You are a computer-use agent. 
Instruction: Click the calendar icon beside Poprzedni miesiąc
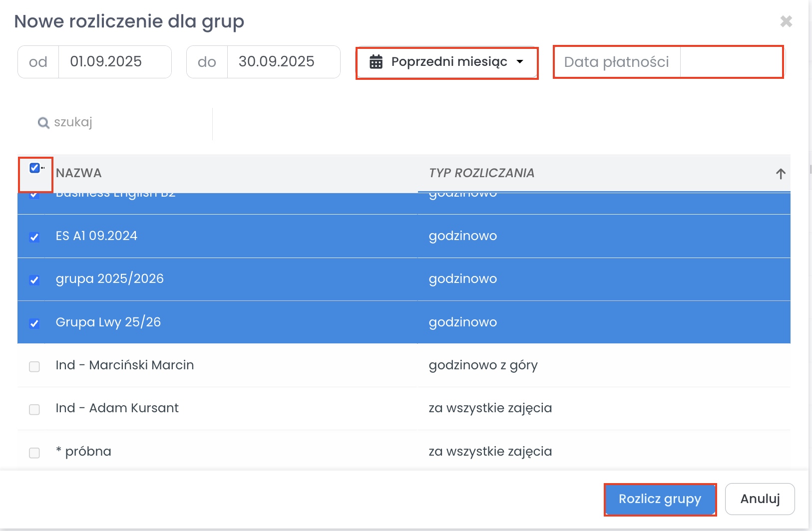[x=376, y=62]
